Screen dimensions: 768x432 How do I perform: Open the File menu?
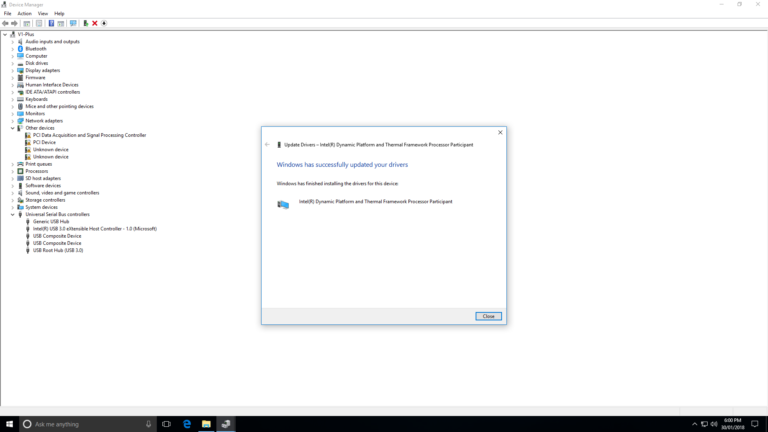coord(7,14)
